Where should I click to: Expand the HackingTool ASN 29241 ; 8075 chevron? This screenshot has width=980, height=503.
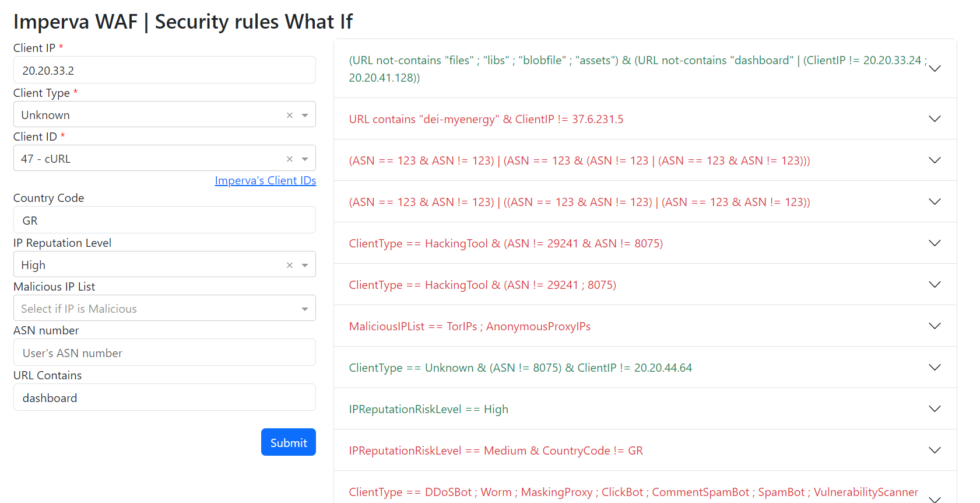935,284
